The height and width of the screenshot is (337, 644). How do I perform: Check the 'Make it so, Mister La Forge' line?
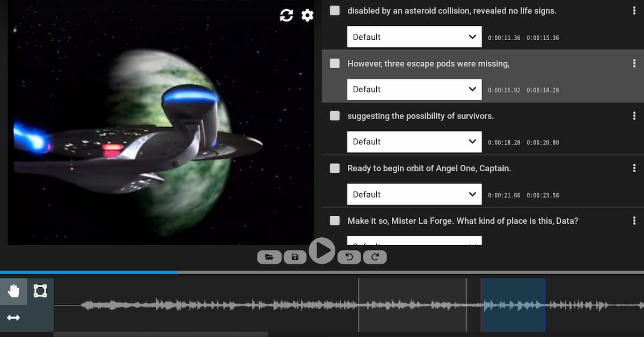(335, 221)
